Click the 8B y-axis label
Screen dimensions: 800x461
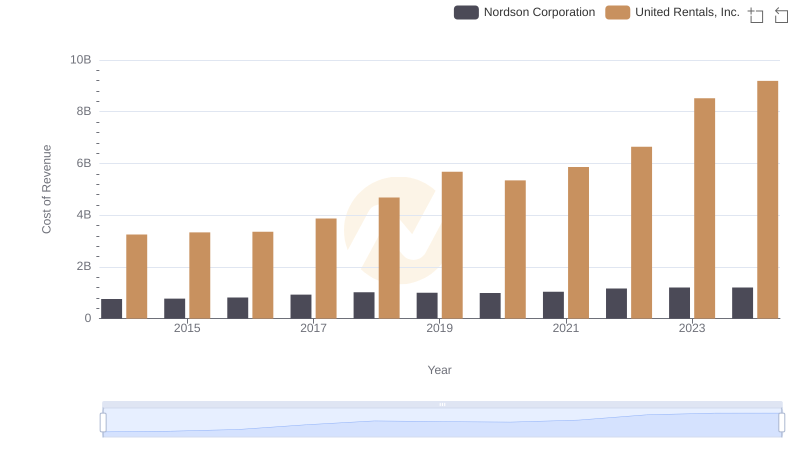click(x=84, y=111)
